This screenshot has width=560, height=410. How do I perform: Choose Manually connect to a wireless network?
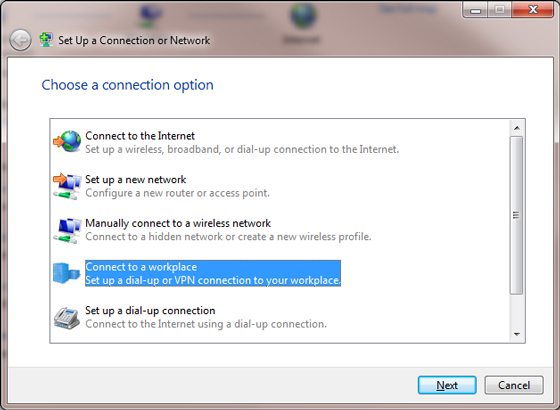pyautogui.click(x=228, y=230)
